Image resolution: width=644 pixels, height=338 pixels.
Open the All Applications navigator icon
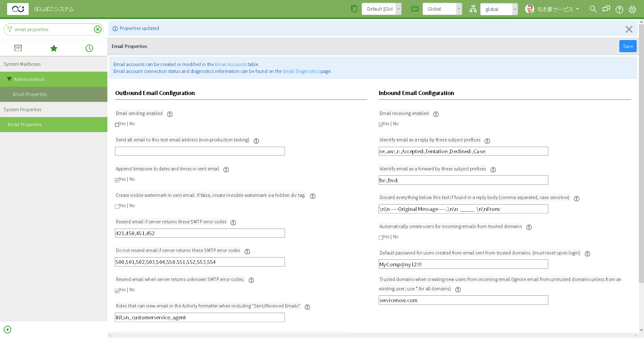tap(18, 48)
